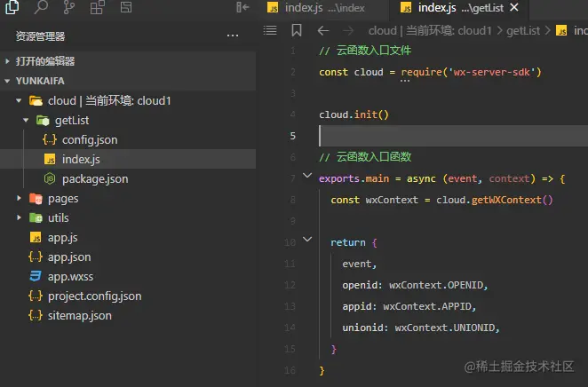Click the utils folder icon
The width and height of the screenshot is (588, 387).
pos(36,217)
